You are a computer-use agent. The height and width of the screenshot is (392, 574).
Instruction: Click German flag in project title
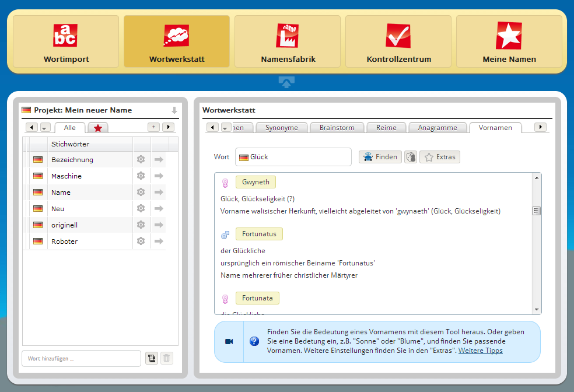tap(26, 110)
